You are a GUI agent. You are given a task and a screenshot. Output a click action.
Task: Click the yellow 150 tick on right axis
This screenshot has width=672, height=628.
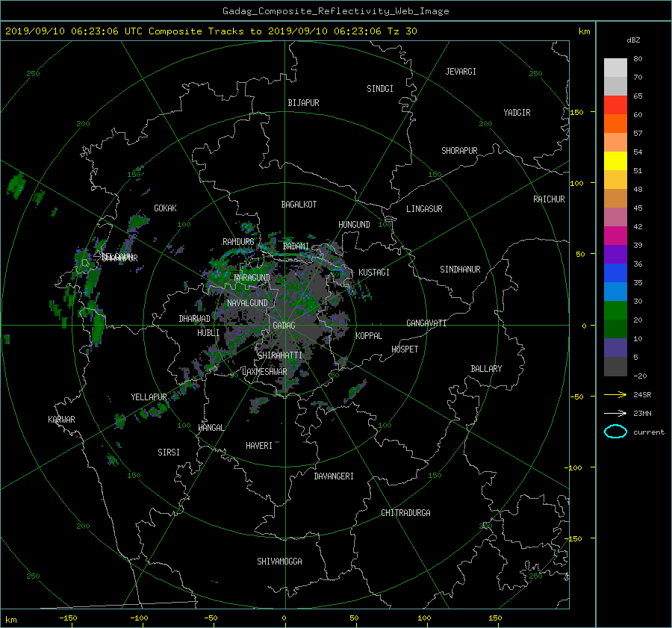click(576, 112)
